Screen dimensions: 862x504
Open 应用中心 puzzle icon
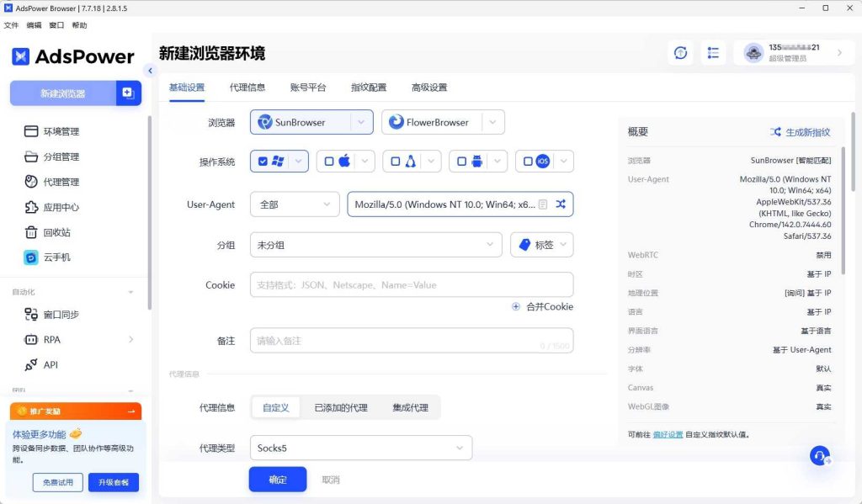click(31, 207)
